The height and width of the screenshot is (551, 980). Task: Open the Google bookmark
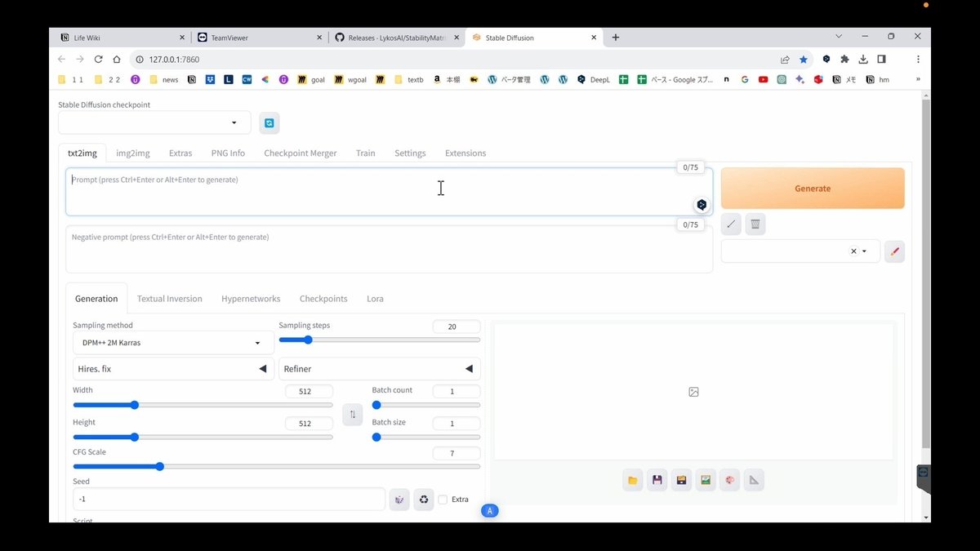pos(744,79)
